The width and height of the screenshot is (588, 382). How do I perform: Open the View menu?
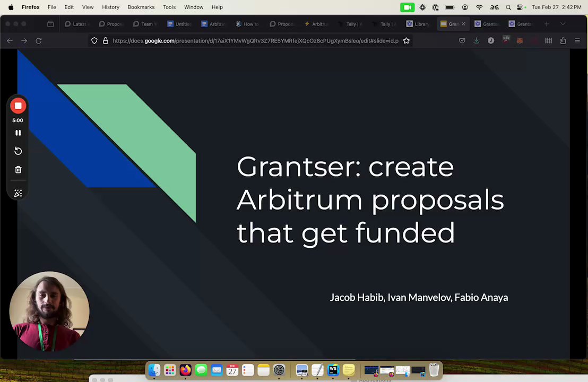pos(88,7)
